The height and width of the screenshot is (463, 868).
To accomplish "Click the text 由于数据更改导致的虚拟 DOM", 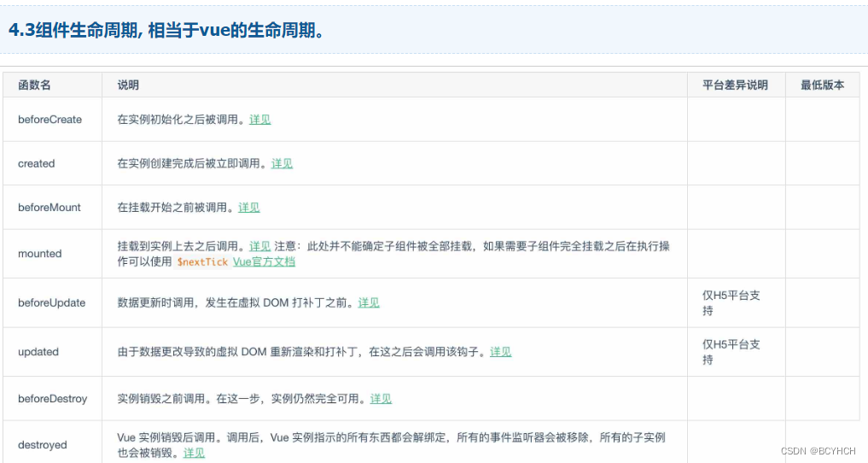I will 192,352.
